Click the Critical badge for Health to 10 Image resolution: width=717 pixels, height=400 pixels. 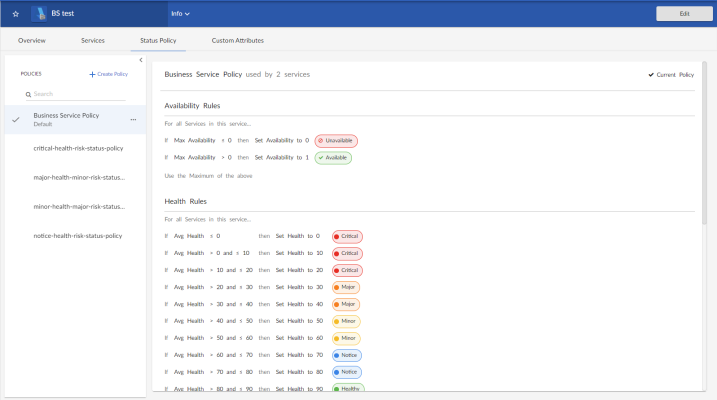(x=347, y=253)
